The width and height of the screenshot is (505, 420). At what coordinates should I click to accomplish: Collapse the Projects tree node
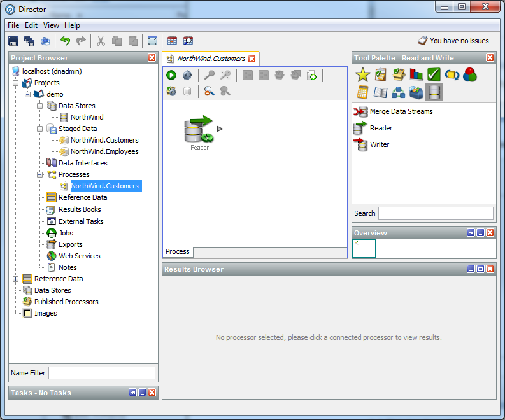[x=15, y=83]
